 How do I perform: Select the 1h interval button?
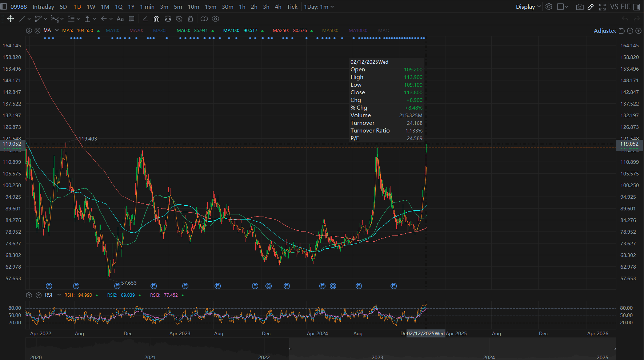[x=242, y=7]
